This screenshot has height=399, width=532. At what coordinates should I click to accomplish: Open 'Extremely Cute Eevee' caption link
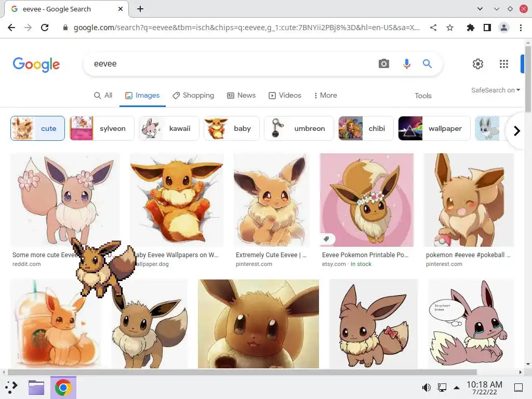point(271,255)
